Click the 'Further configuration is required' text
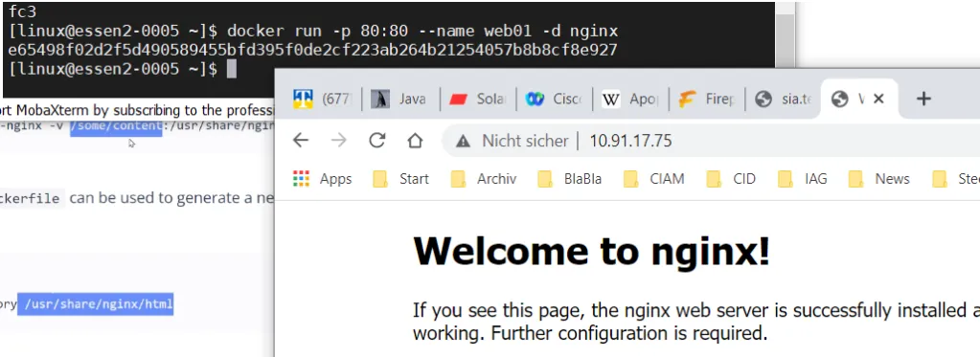This screenshot has width=980, height=357. point(629,333)
